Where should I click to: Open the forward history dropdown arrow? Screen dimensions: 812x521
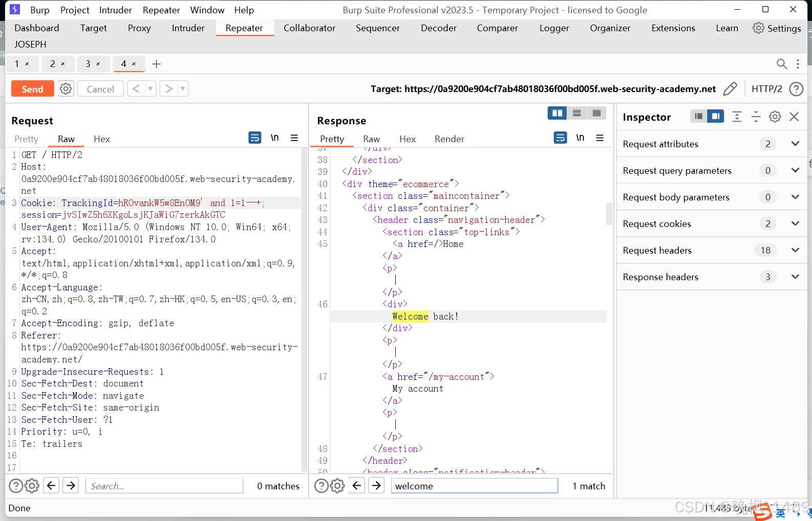click(183, 89)
